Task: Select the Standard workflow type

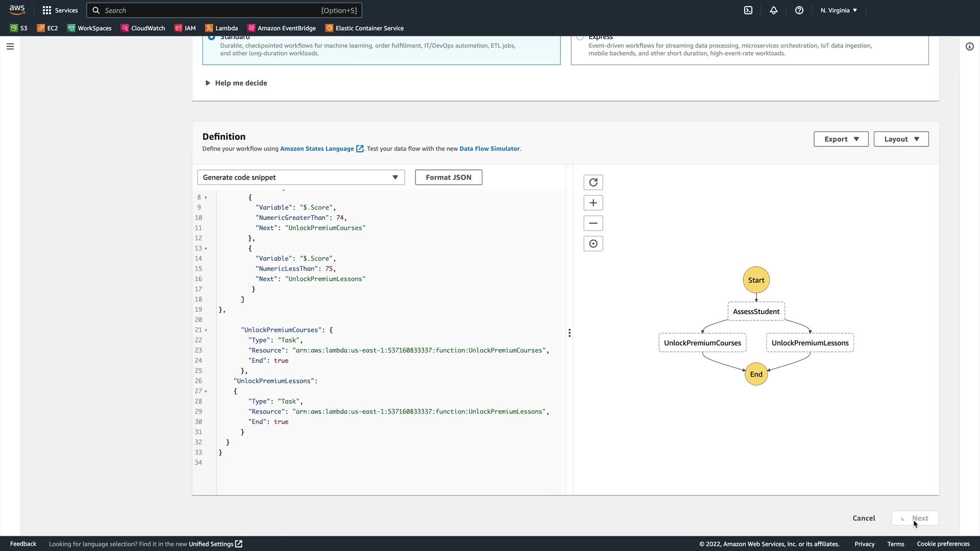Action: [211, 37]
